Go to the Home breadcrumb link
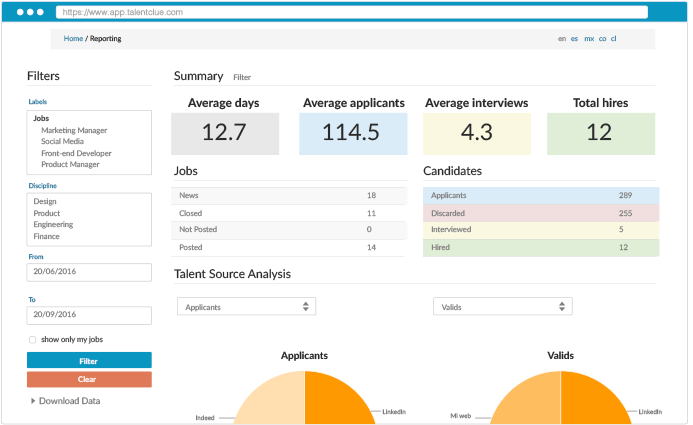 73,39
